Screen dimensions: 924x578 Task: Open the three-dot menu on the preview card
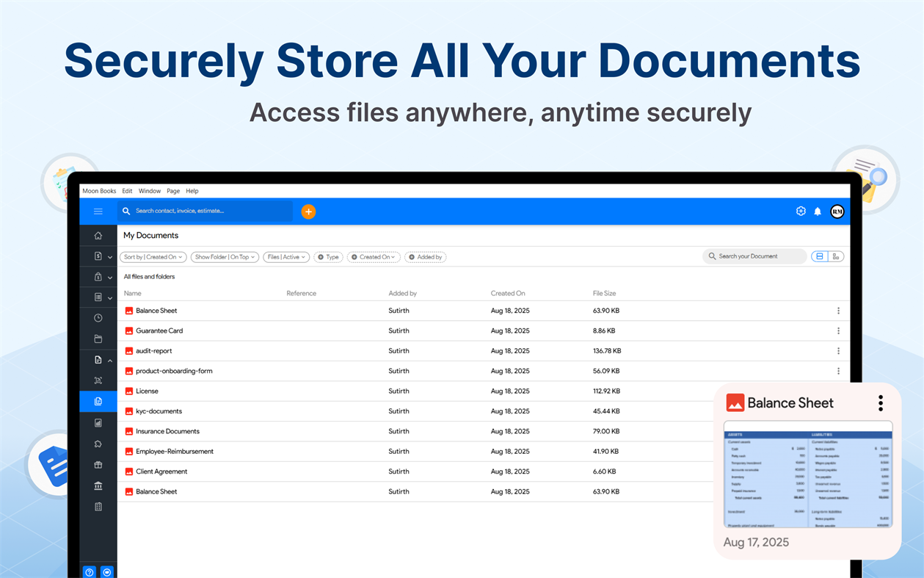pyautogui.click(x=881, y=403)
